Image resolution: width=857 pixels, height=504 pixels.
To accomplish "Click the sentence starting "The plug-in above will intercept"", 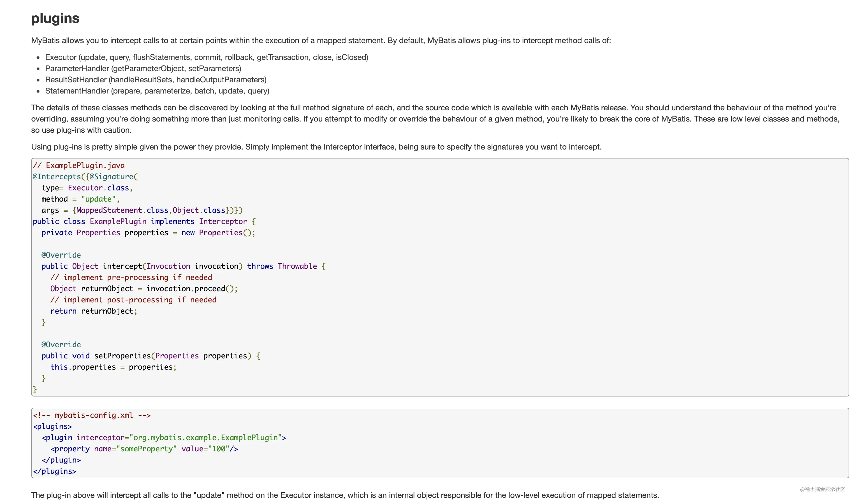I will click(345, 495).
